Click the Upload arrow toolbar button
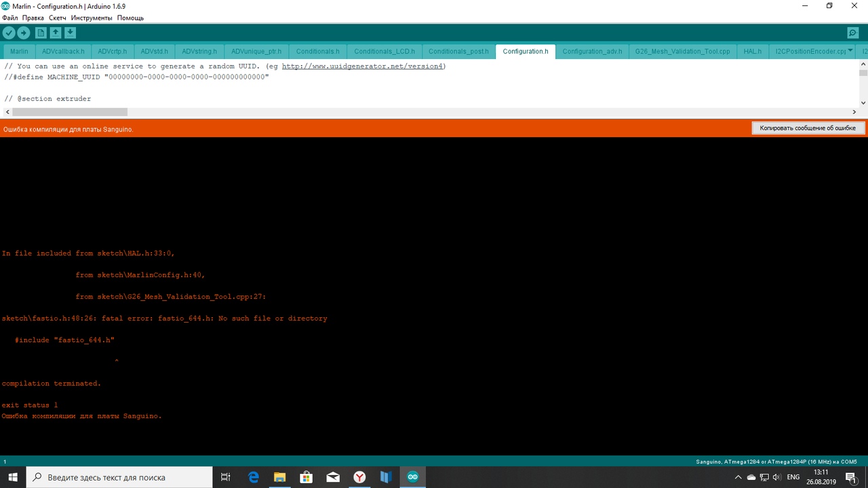The image size is (868, 488). tap(24, 33)
